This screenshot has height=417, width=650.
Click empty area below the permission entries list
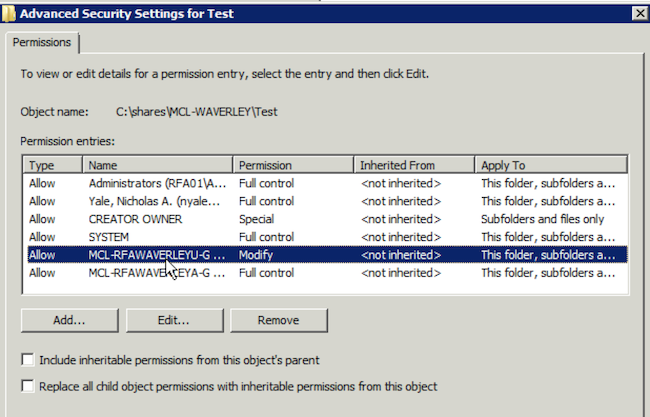(x=327, y=288)
